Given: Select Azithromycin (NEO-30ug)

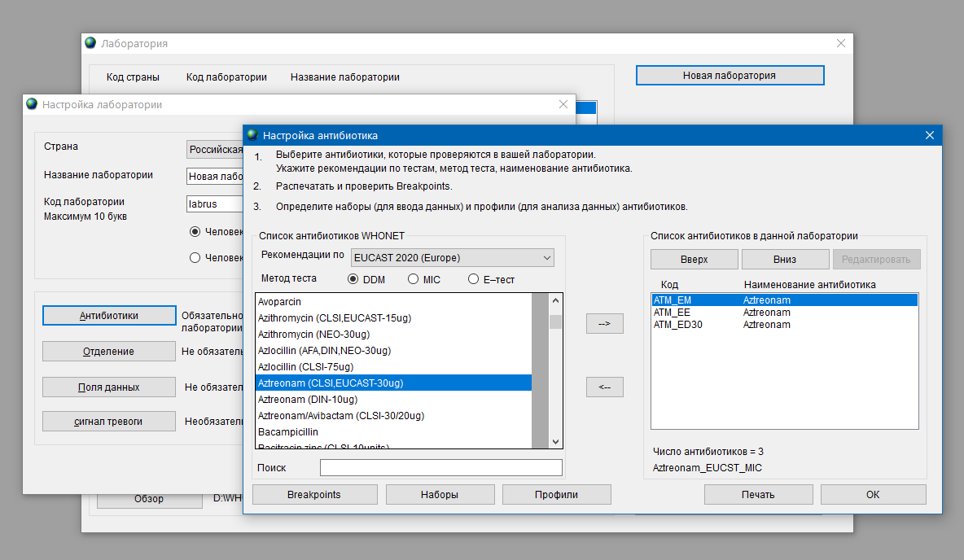Looking at the screenshot, I should 393,335.
